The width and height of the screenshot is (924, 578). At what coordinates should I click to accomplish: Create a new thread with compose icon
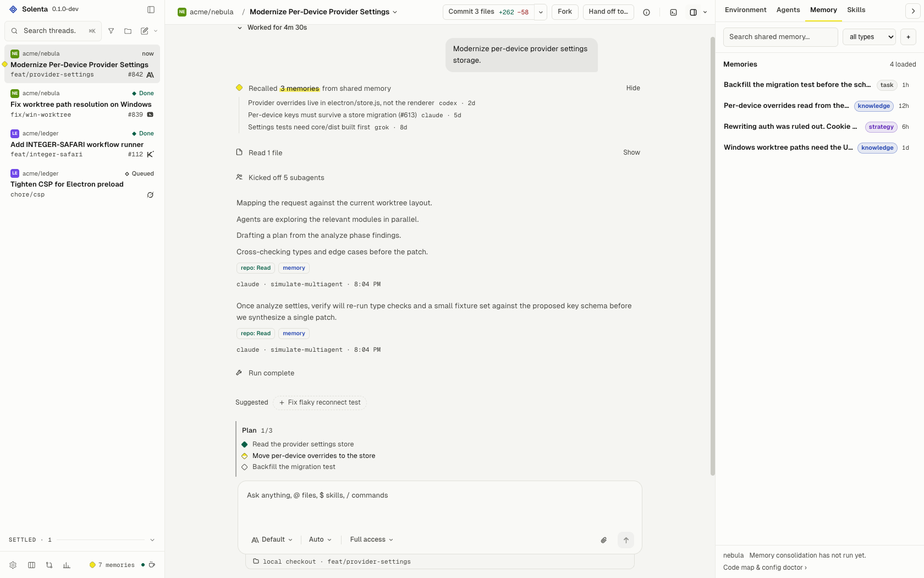click(x=145, y=31)
